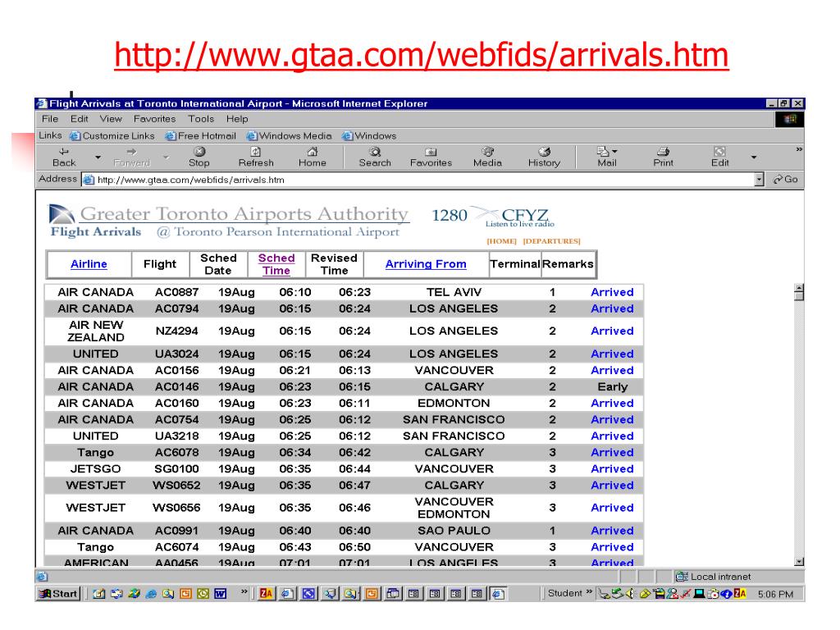This screenshot has width=840, height=630.
Task: Show browsing History from toolbar
Action: tap(545, 157)
